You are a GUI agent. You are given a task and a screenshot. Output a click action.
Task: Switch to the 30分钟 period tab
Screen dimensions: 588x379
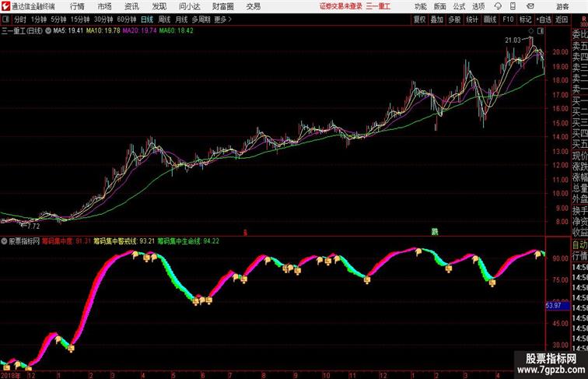(103, 19)
